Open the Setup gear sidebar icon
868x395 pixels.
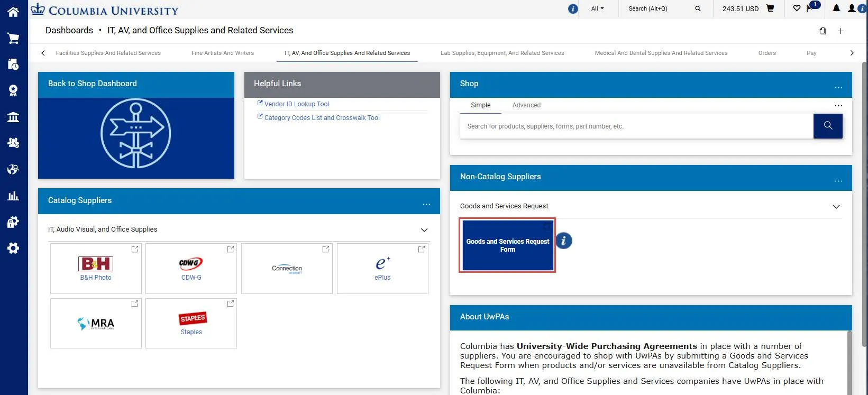point(13,248)
